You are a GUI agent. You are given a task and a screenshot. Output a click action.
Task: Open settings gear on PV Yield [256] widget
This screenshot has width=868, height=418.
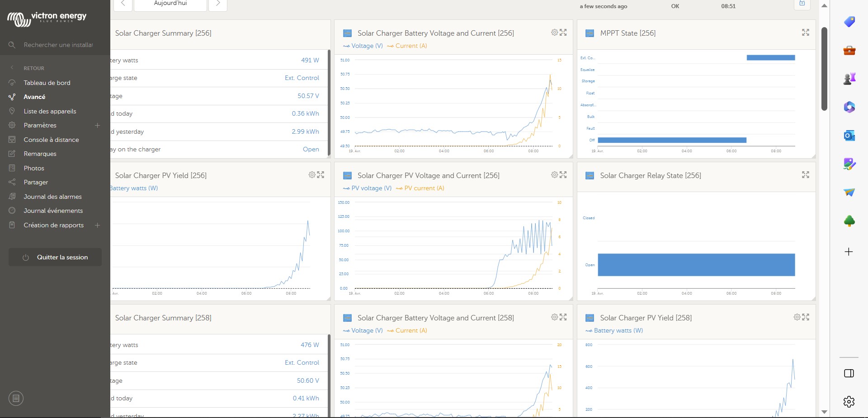(x=312, y=175)
